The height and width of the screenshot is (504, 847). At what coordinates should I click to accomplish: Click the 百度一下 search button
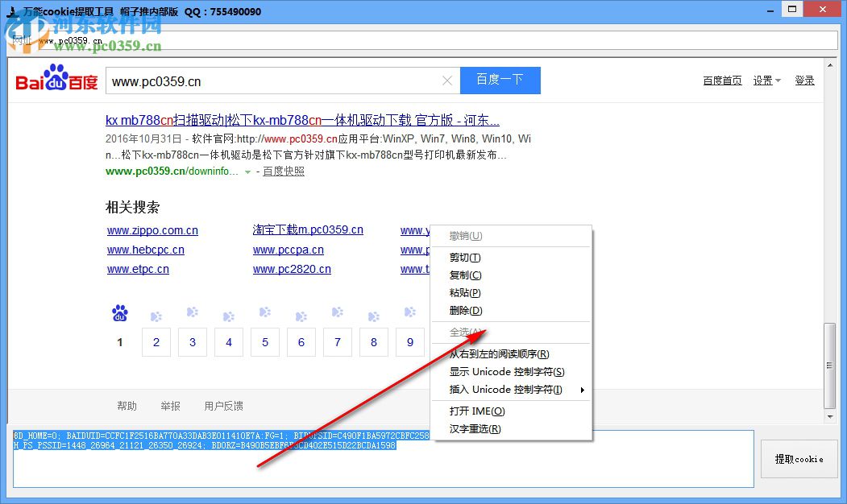(x=500, y=81)
